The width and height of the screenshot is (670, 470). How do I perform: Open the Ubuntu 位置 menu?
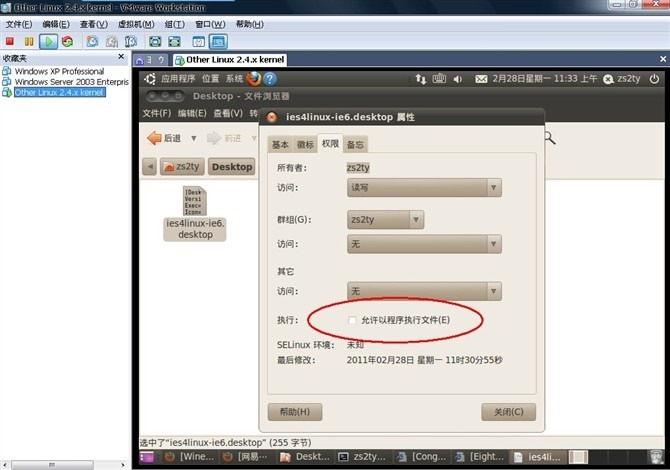pyautogui.click(x=210, y=79)
